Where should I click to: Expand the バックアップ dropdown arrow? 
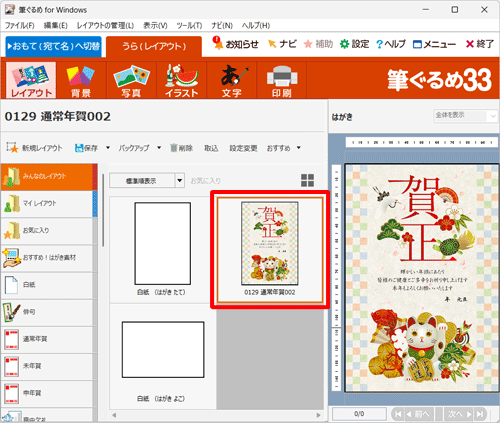coord(159,147)
